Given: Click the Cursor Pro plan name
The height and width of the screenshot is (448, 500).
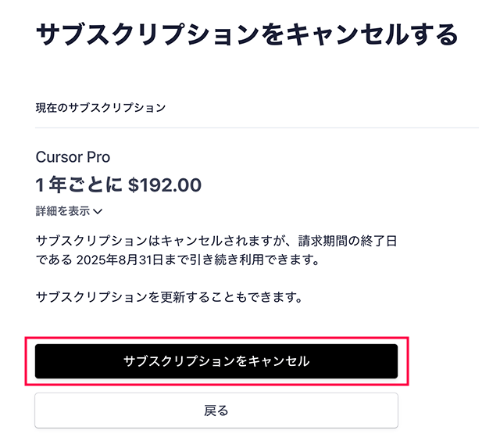Looking at the screenshot, I should (73, 156).
